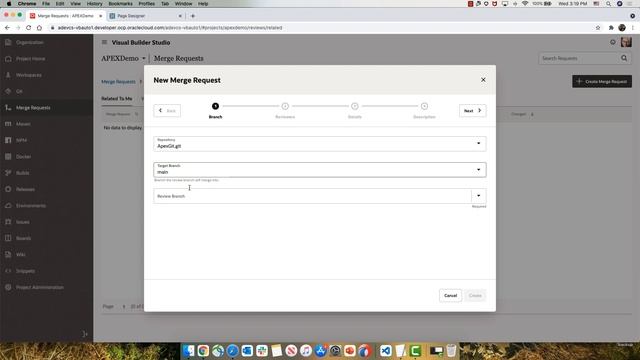
Task: Reload the browser page
Action: point(29,28)
